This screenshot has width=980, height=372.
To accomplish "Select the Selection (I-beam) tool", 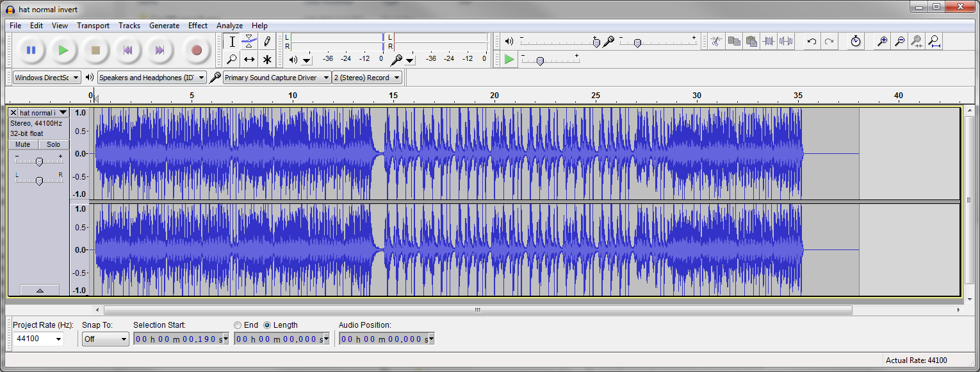I will click(x=233, y=42).
